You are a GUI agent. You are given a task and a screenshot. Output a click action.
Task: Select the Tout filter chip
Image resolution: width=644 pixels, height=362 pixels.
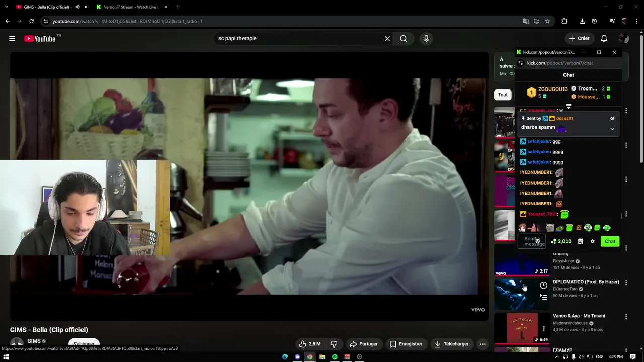pos(503,95)
